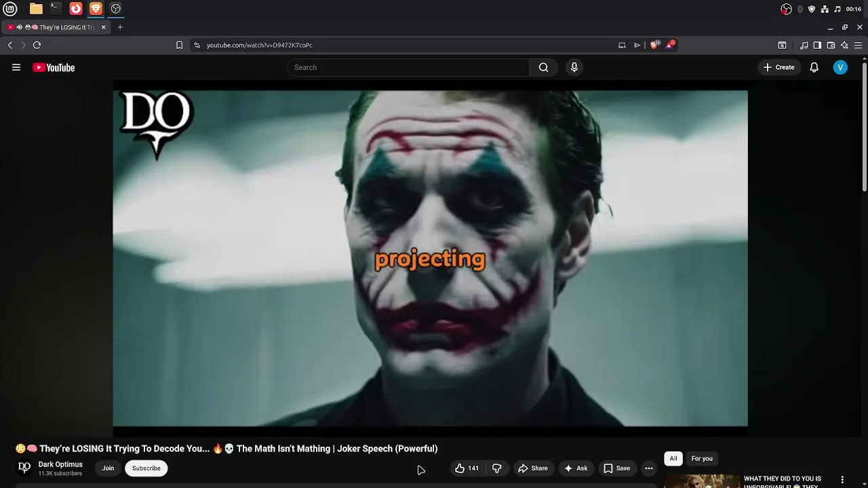Click the Create button
868x488 pixels.
778,67
